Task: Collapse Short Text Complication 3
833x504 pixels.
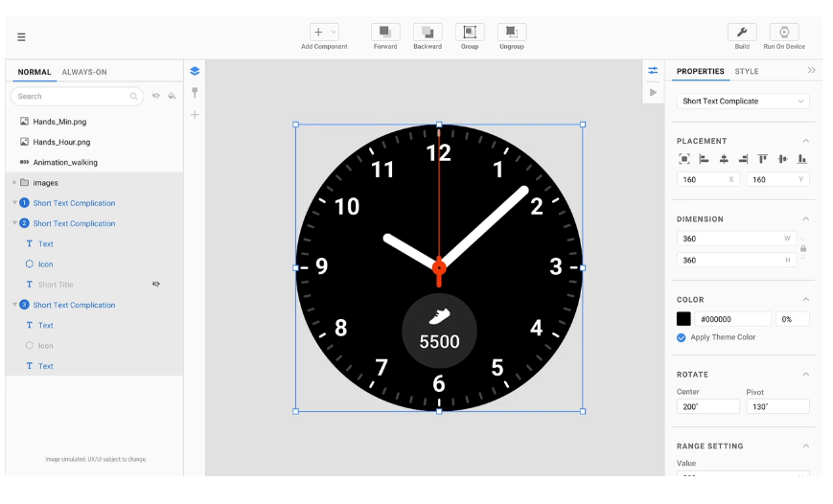Action: 14,305
